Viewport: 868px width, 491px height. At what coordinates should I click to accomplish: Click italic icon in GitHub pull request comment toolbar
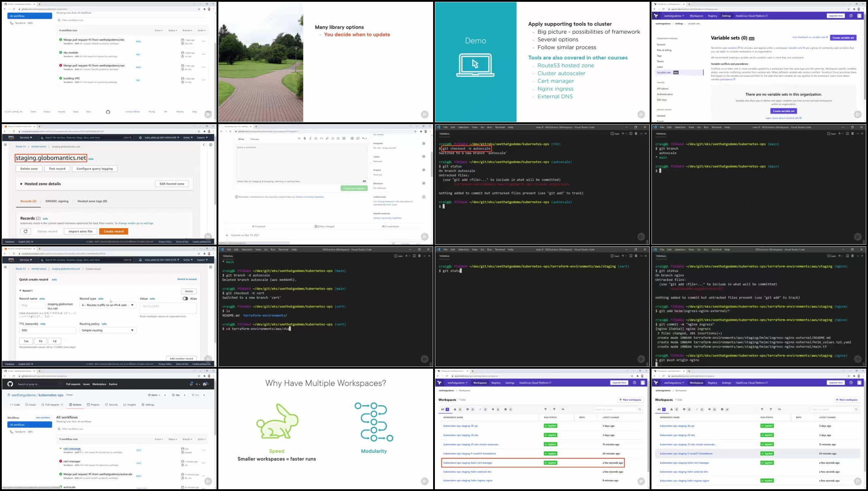coord(310,138)
